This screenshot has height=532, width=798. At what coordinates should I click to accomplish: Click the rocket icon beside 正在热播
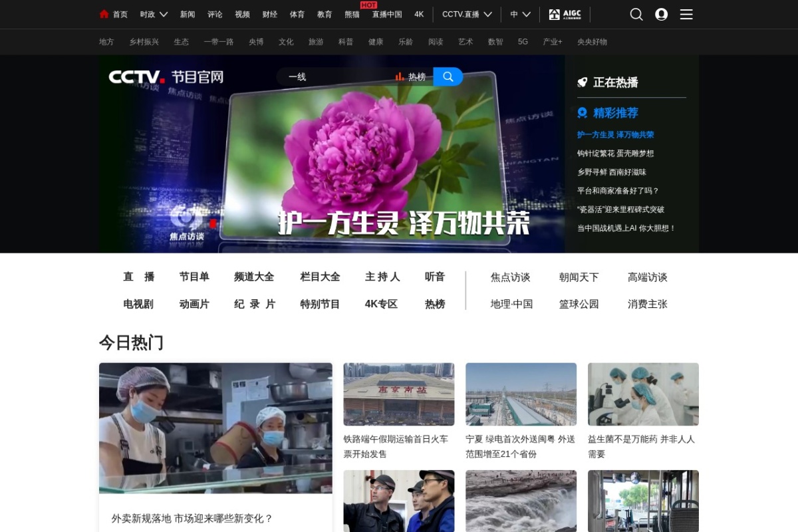(583, 82)
